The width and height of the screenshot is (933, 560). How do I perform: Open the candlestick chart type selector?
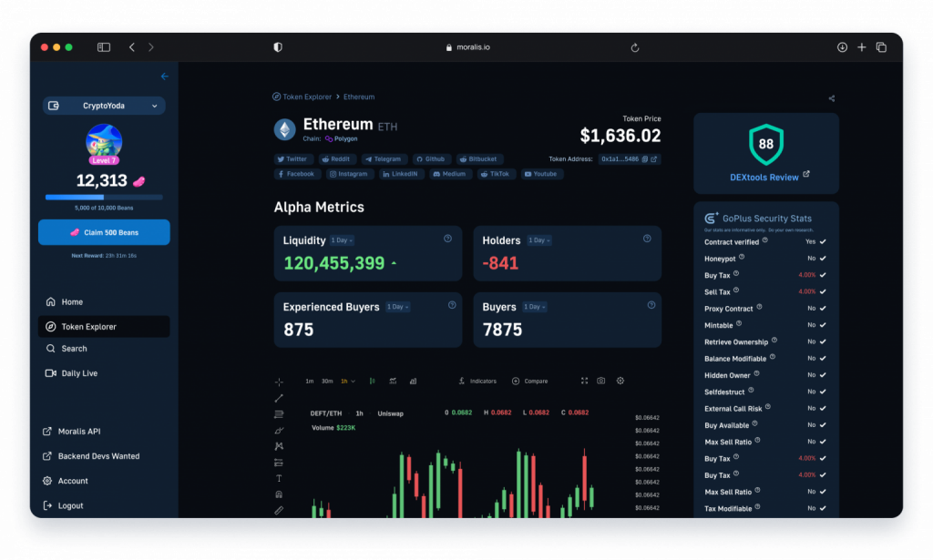click(x=372, y=381)
